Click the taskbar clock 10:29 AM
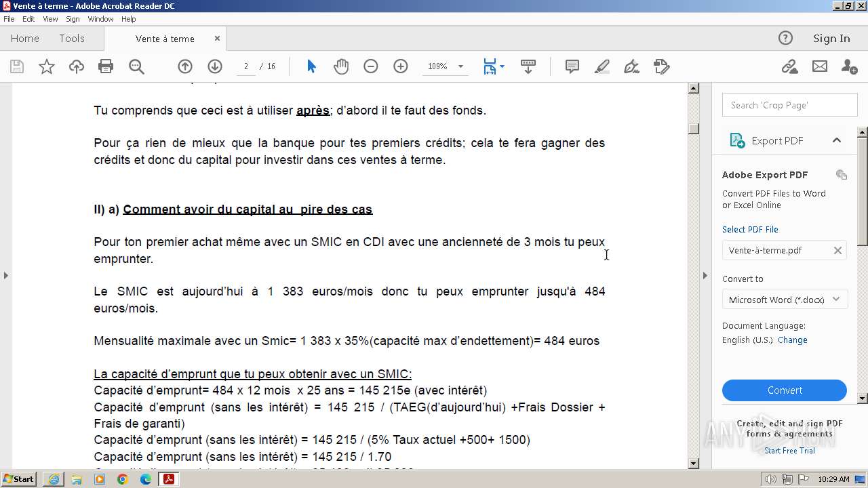868x488 pixels. (833, 479)
